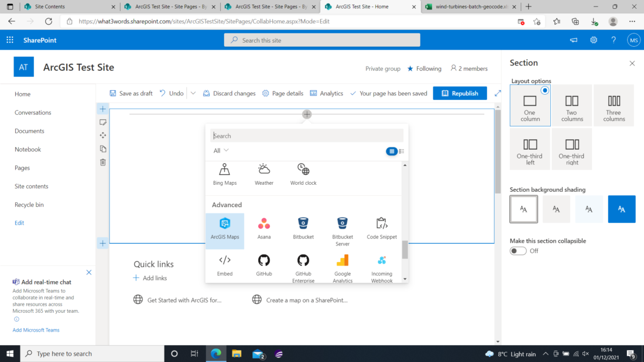Select One-third left layout option
The image size is (644, 362).
tap(530, 149)
